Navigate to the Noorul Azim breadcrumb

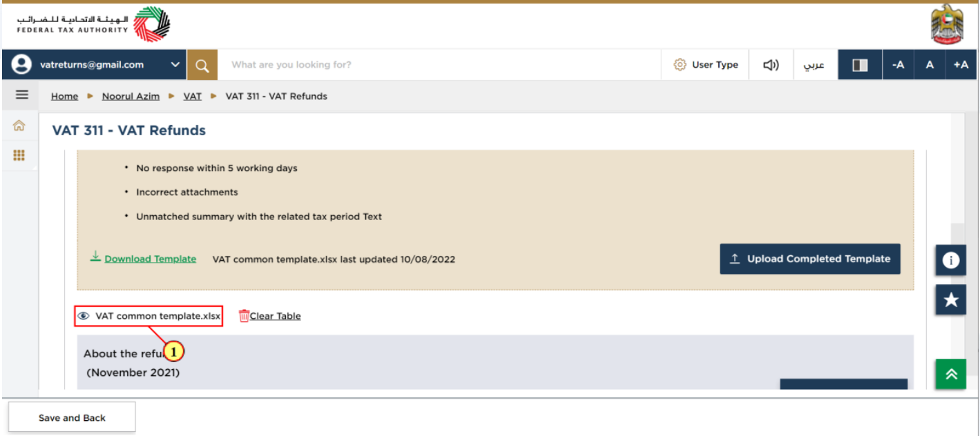(x=131, y=96)
